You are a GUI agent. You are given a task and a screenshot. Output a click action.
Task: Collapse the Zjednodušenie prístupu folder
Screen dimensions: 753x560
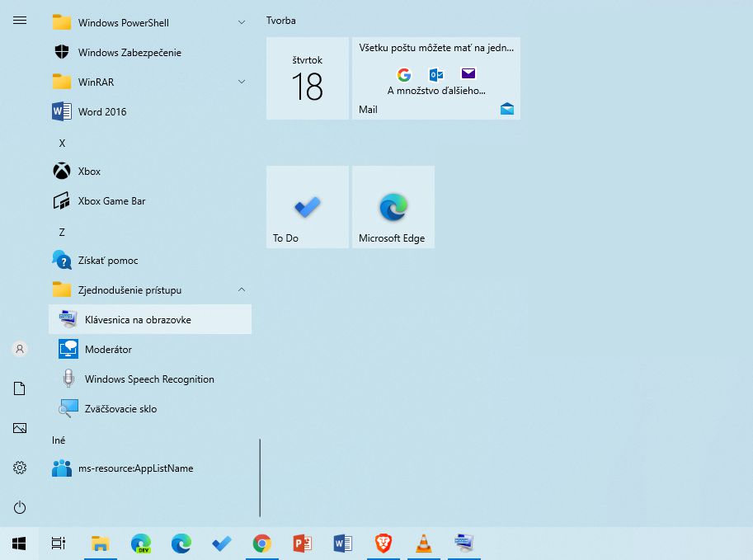[x=150, y=290]
